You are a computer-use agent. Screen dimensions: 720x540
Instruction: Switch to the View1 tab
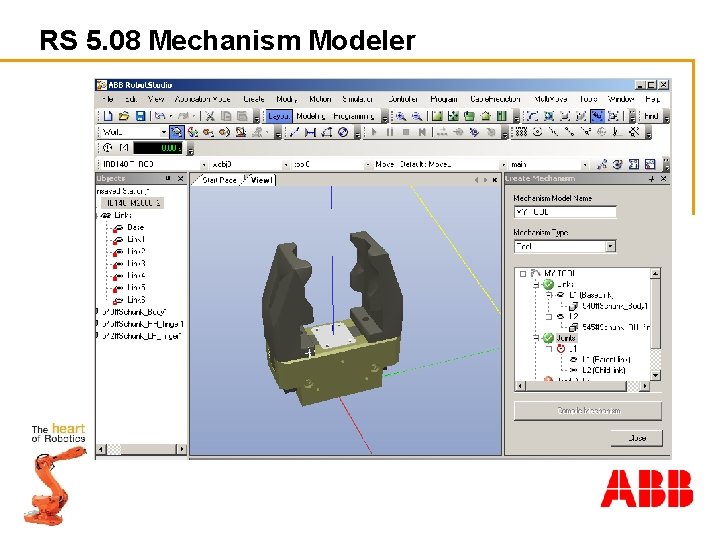point(261,180)
